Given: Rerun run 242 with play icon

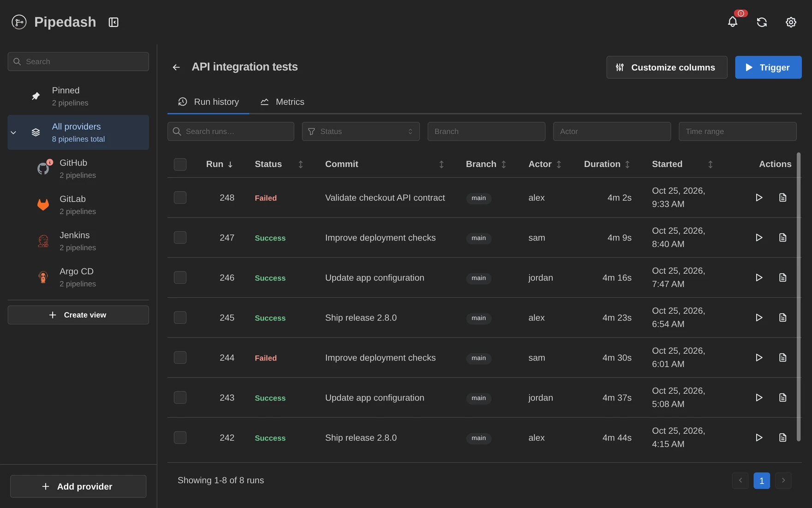Looking at the screenshot, I should (759, 437).
